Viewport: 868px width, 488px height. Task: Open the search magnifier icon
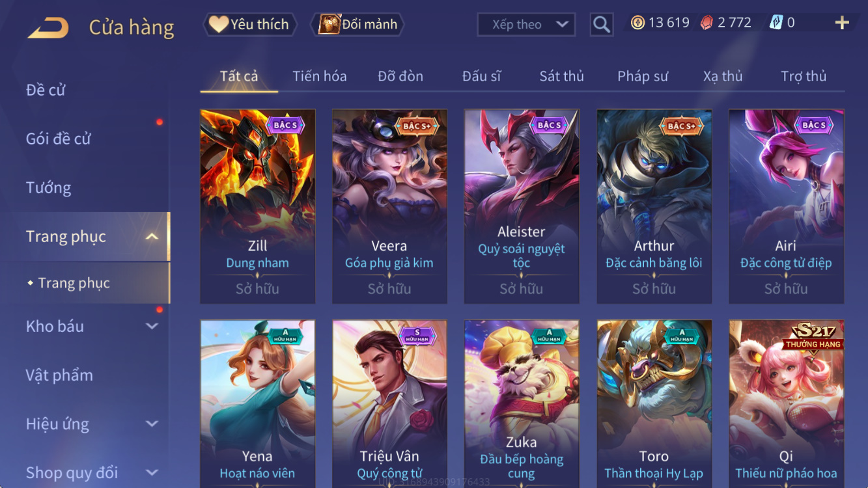[602, 25]
